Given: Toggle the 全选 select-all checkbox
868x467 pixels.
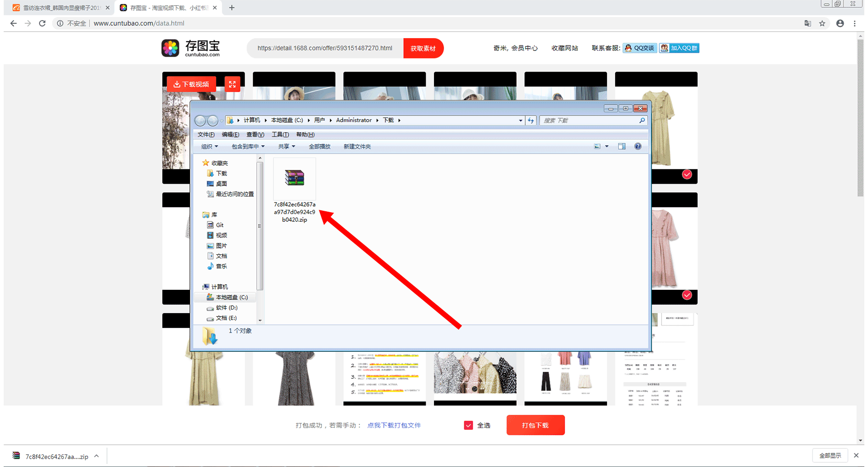Looking at the screenshot, I should pyautogui.click(x=468, y=425).
